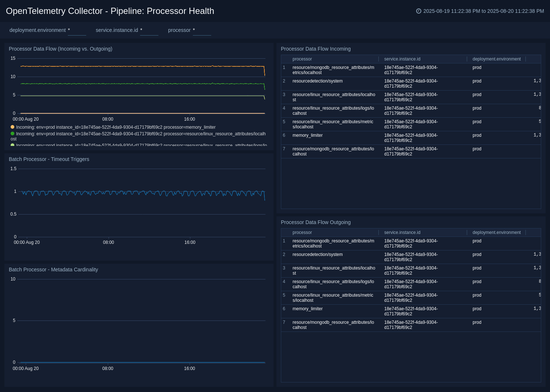Click the Processor Data Flow Incoming panel title
Screen dimensions: 550x392
click(x=316, y=49)
